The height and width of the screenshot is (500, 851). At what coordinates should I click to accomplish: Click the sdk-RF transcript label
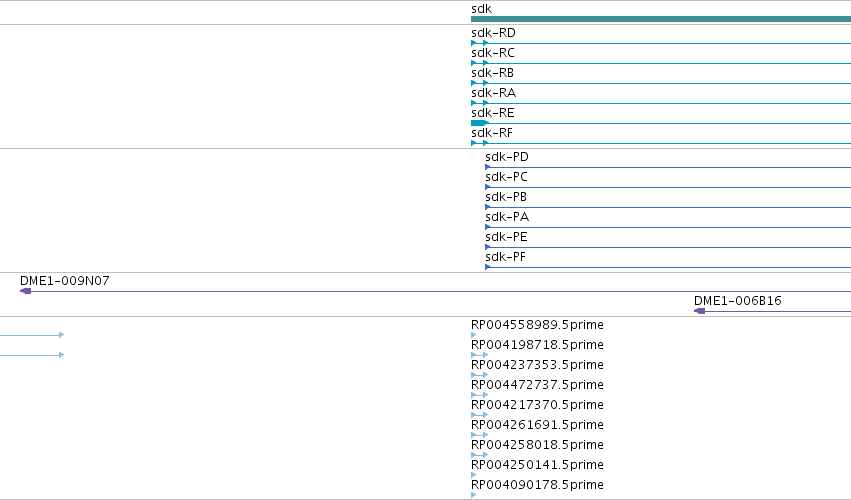coord(492,133)
